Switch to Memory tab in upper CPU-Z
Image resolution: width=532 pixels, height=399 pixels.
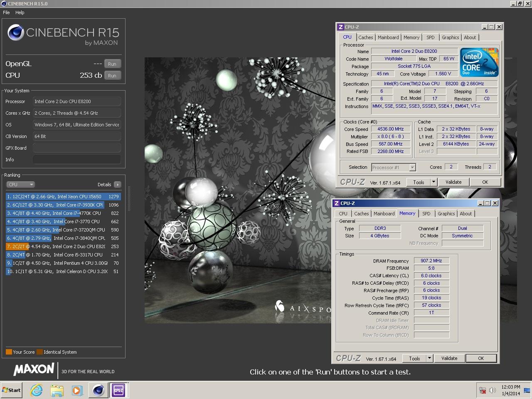coord(411,37)
